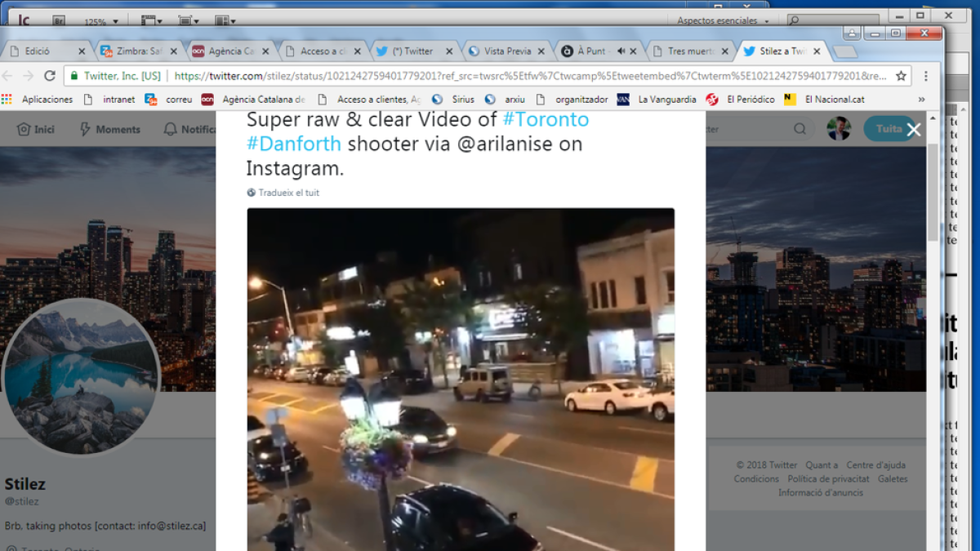This screenshot has height=551, width=980.
Task: Open the Política de privacitat footer link
Action: pyautogui.click(x=829, y=479)
